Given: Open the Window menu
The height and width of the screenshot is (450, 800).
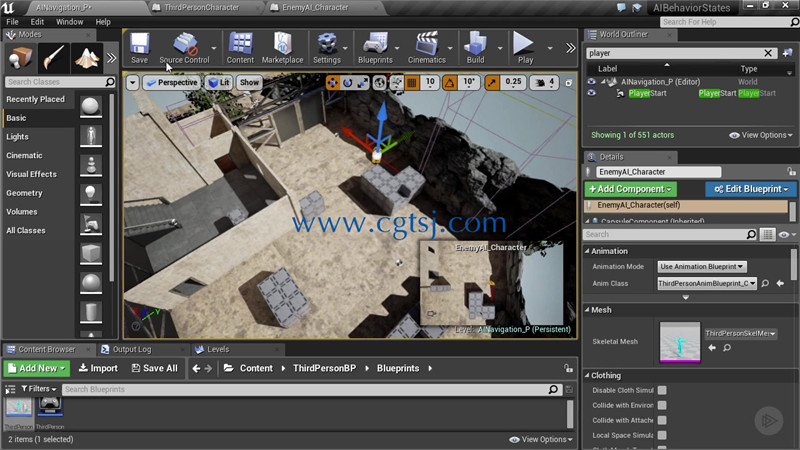Looking at the screenshot, I should pyautogui.click(x=69, y=22).
